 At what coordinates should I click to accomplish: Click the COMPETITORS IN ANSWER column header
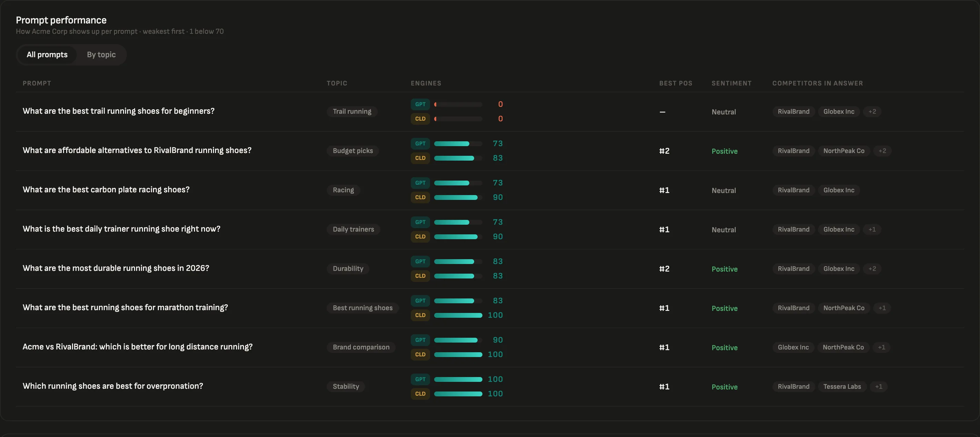818,83
